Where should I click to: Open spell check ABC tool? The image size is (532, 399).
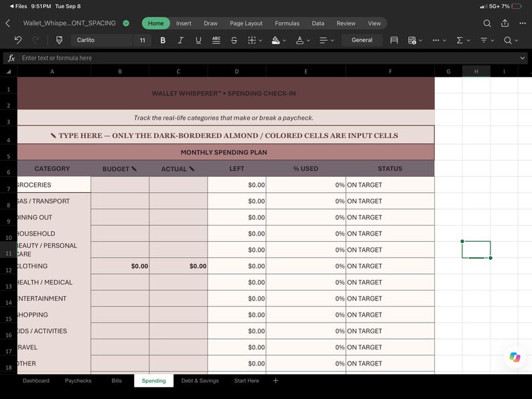216,40
